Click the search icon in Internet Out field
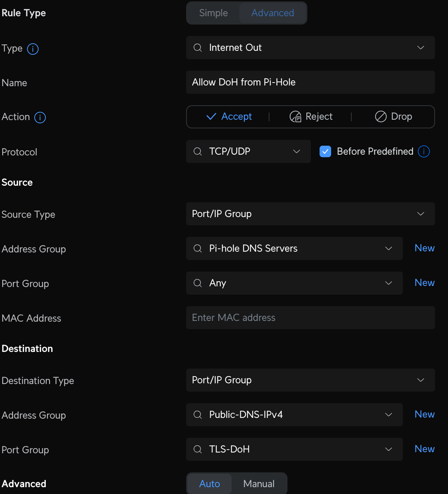The image size is (448, 494). click(198, 48)
